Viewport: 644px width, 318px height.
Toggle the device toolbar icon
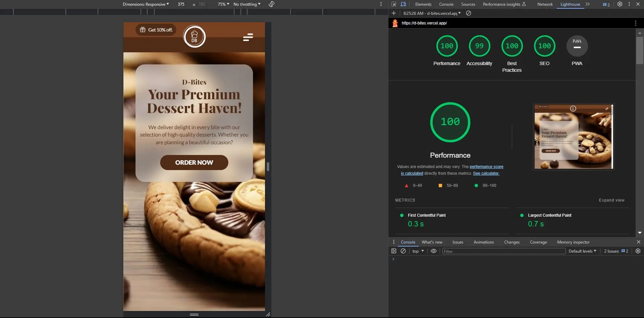pos(403,4)
